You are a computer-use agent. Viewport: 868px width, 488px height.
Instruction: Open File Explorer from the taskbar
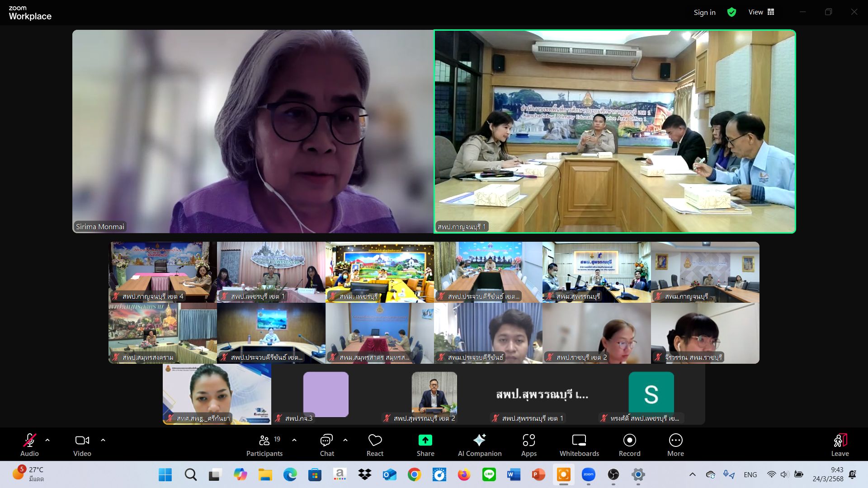tap(265, 474)
